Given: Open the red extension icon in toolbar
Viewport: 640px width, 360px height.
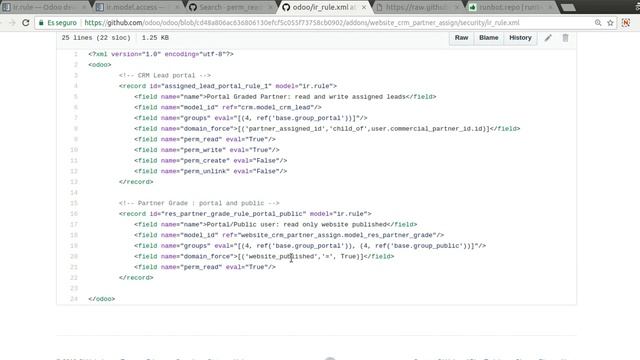Looking at the screenshot, I should tap(626, 23).
